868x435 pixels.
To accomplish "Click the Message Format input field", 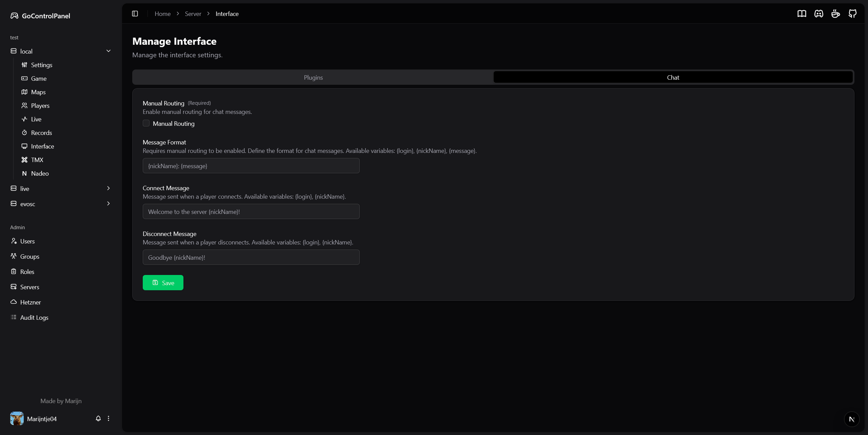I will click(x=251, y=166).
